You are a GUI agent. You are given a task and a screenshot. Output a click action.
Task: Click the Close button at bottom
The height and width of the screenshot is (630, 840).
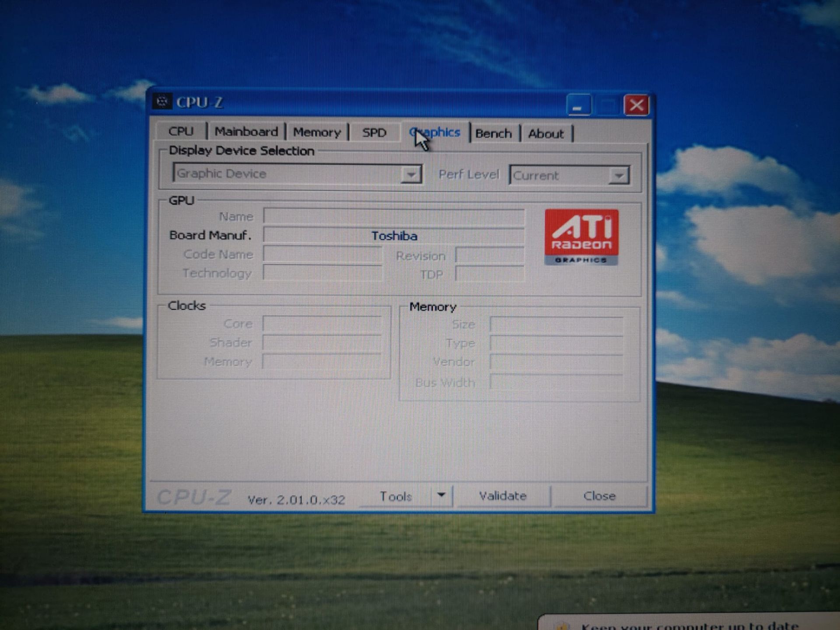(599, 496)
